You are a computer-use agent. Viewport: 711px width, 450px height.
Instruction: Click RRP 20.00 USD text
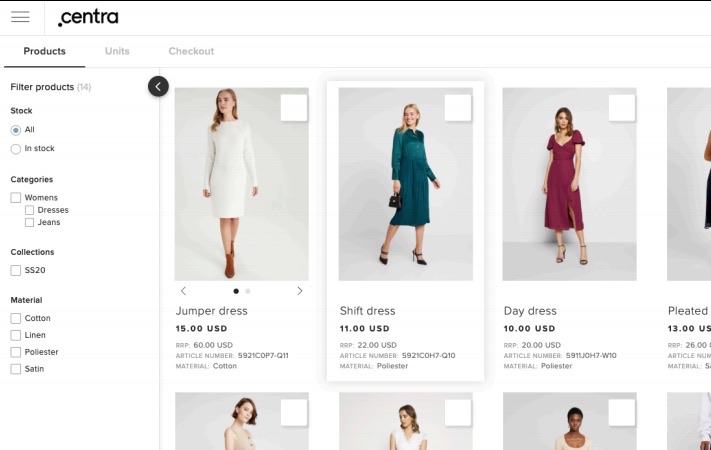click(x=532, y=345)
